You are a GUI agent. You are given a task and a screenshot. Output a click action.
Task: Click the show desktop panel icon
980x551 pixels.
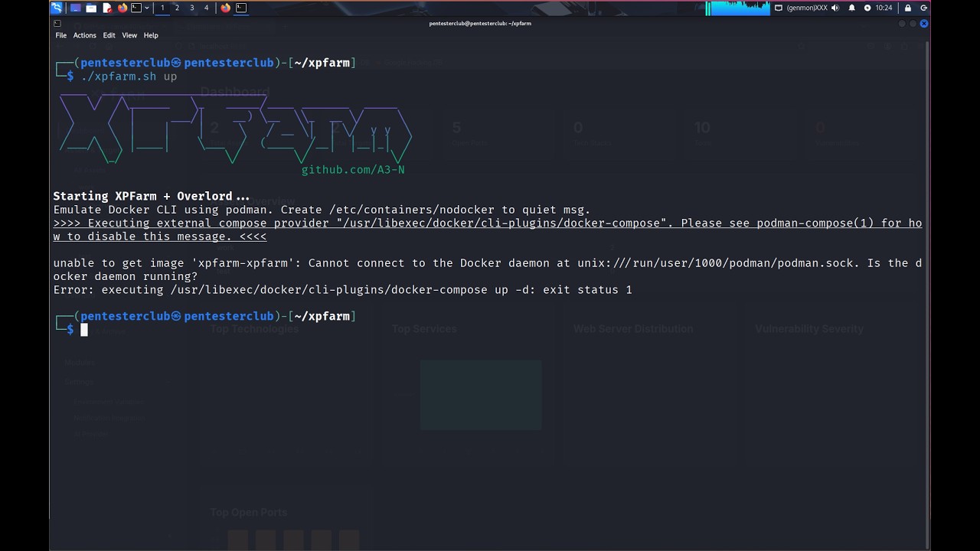75,8
